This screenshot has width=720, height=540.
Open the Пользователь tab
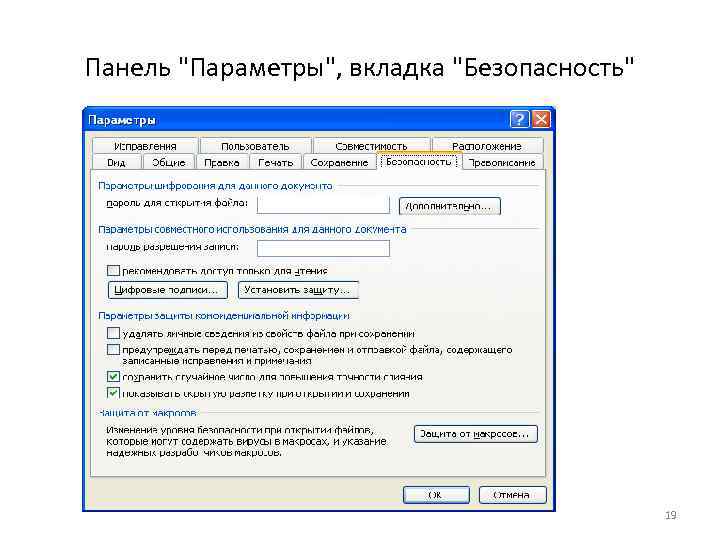point(255,146)
